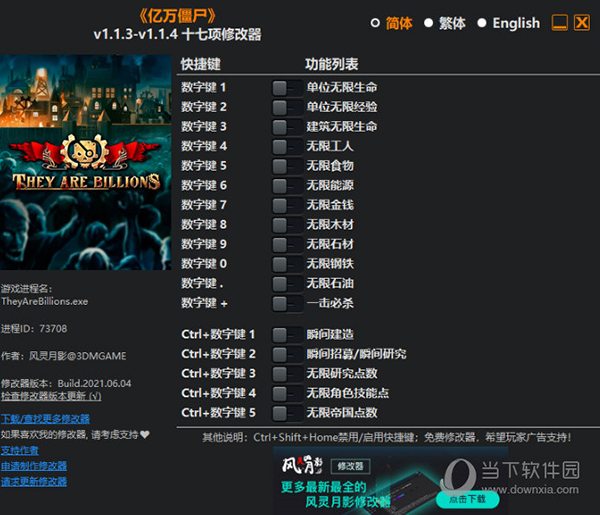600x515 pixels.
Task: Click Ctrl+数字键 5 hotkey label
Action: click(x=218, y=413)
